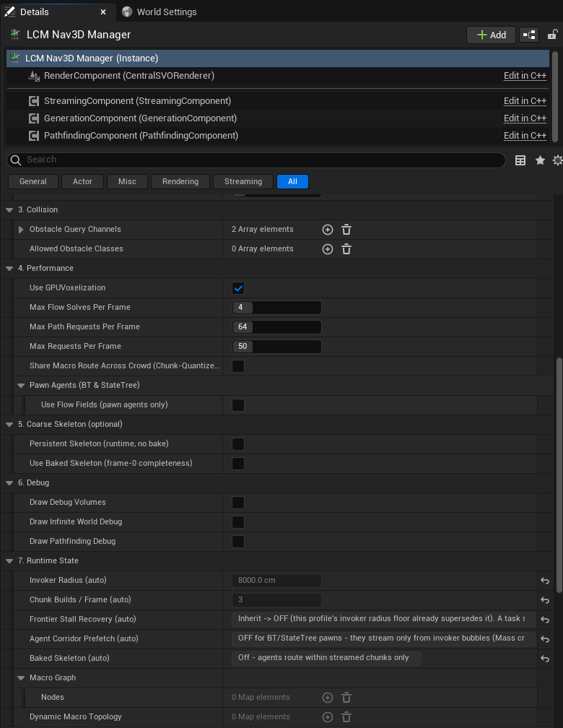Open Edit in C++ for StreamingComponent

tap(525, 101)
